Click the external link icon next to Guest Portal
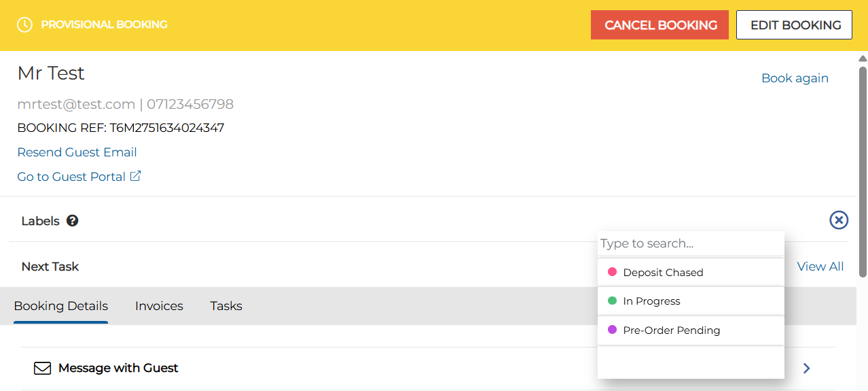 (x=136, y=176)
